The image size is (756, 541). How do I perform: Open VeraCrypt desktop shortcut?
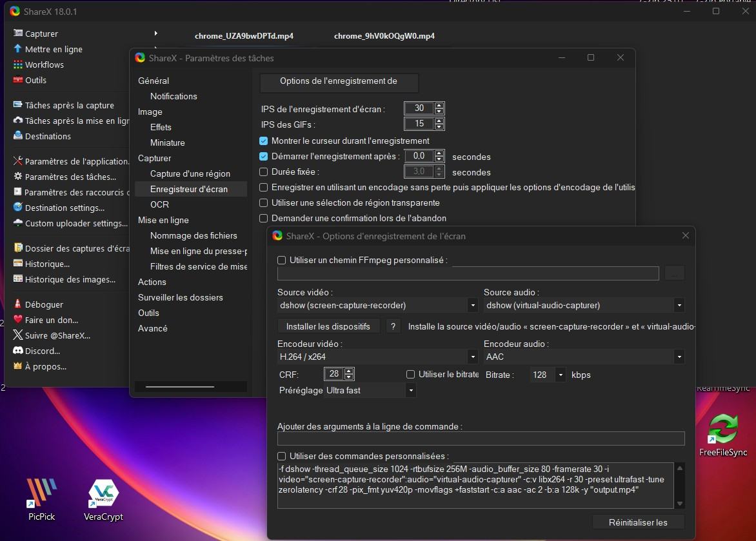click(103, 500)
